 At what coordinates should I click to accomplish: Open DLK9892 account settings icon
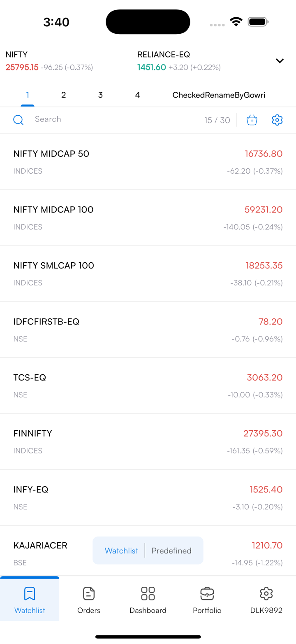[x=266, y=593]
